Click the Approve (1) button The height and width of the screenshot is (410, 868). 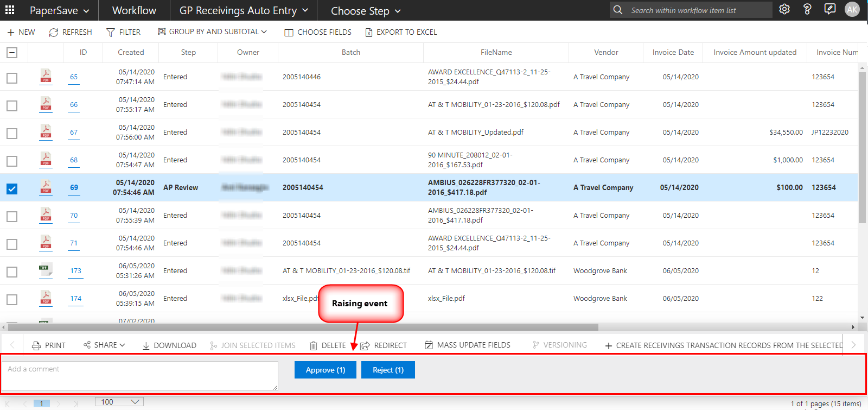pyautogui.click(x=325, y=370)
